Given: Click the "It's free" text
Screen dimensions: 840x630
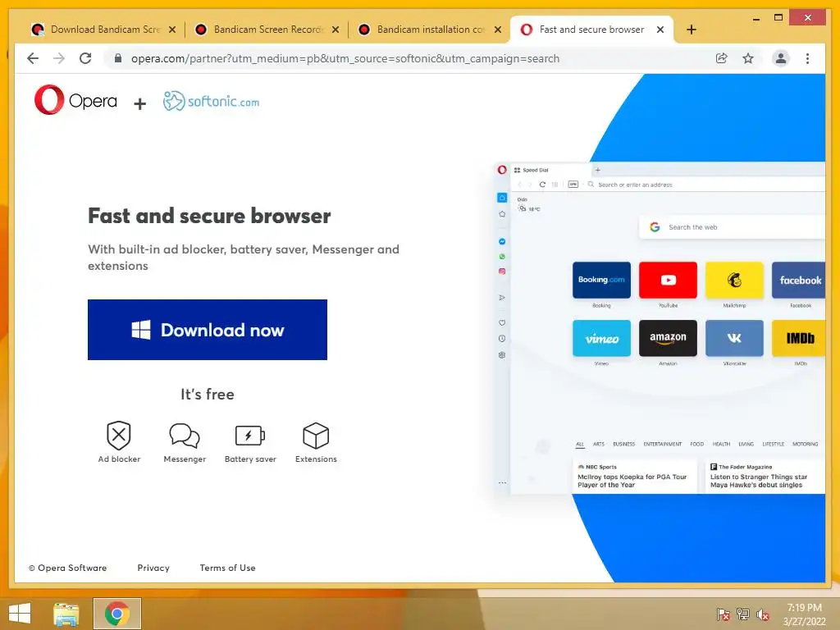Looking at the screenshot, I should pos(208,395).
